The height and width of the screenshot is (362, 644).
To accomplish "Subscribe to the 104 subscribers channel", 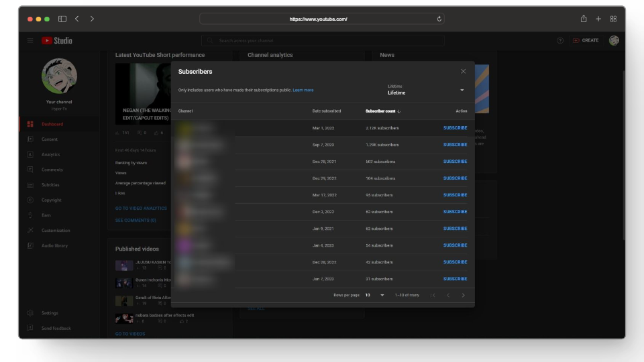I will pos(455,178).
